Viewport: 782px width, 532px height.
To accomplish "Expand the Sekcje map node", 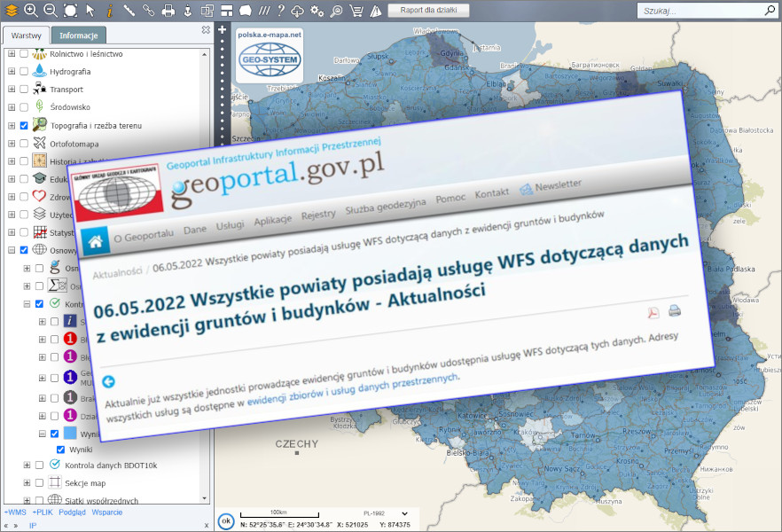I will (27, 482).
